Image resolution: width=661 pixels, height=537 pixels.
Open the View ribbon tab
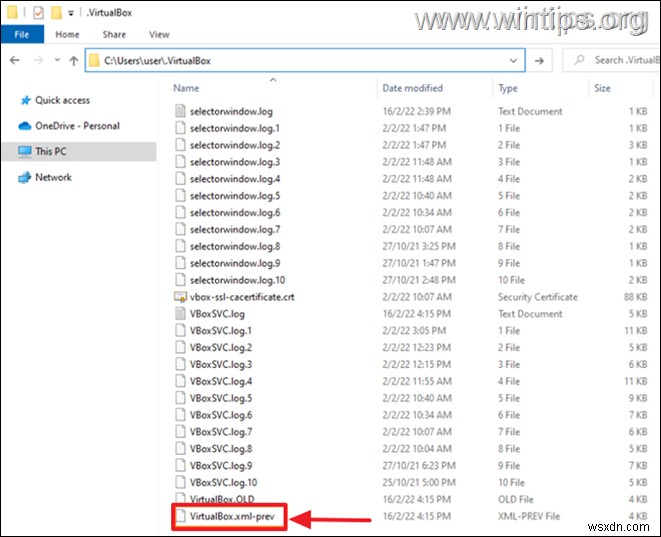coord(159,34)
